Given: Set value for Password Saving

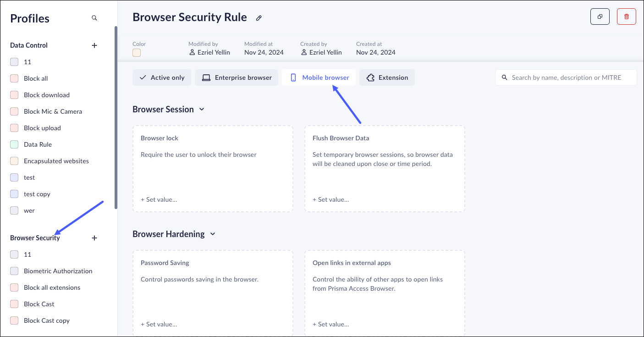Looking at the screenshot, I should (159, 324).
